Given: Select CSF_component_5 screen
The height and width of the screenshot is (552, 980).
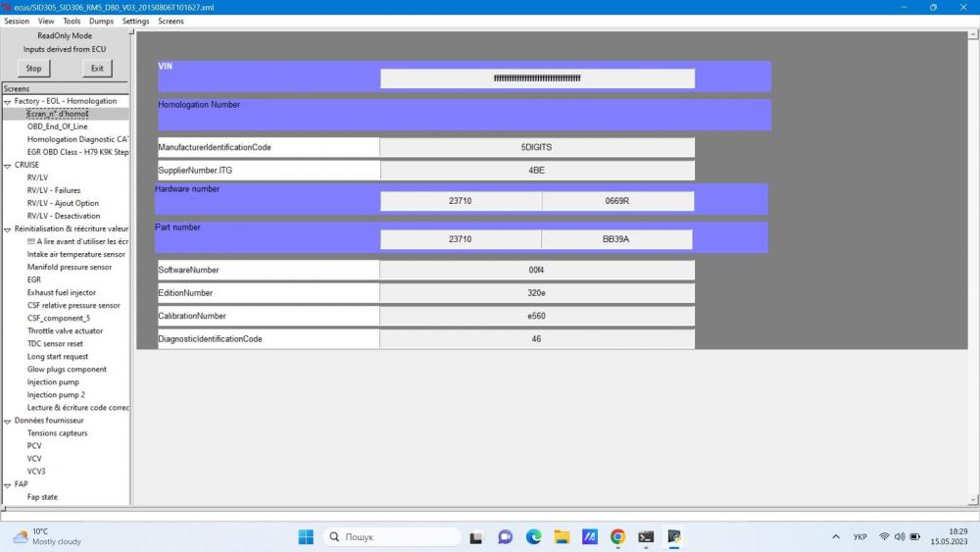Looking at the screenshot, I should pyautogui.click(x=59, y=319).
